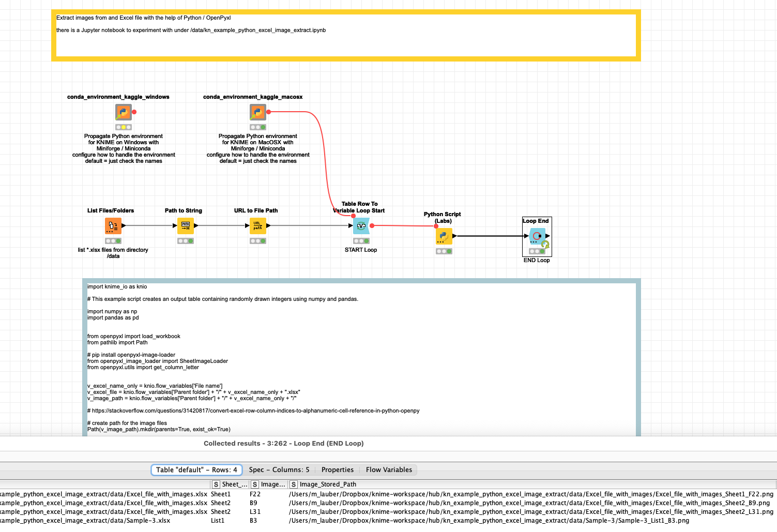Screen dimensions: 777x532
Task: Click the 'START Loop' node label
Action: 361,250
